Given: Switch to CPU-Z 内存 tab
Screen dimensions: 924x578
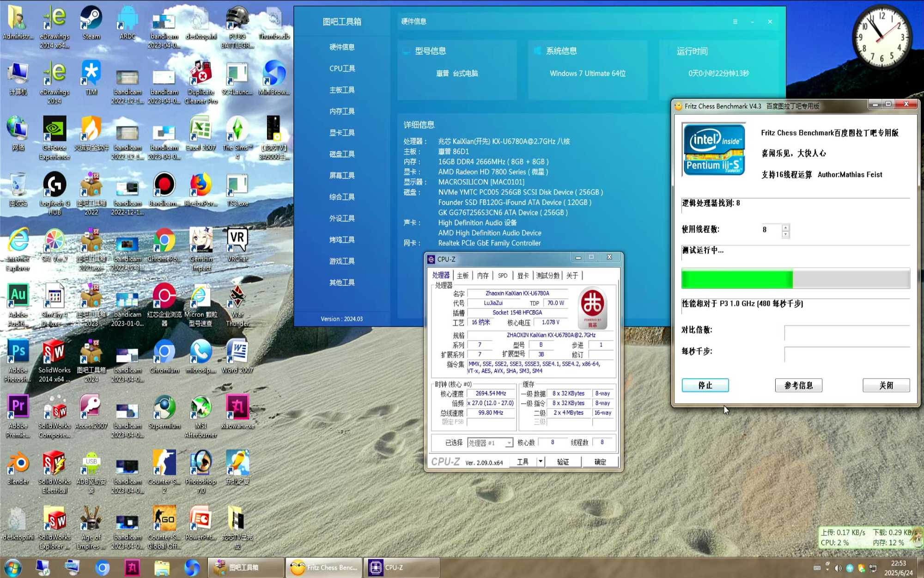Looking at the screenshot, I should point(483,276).
